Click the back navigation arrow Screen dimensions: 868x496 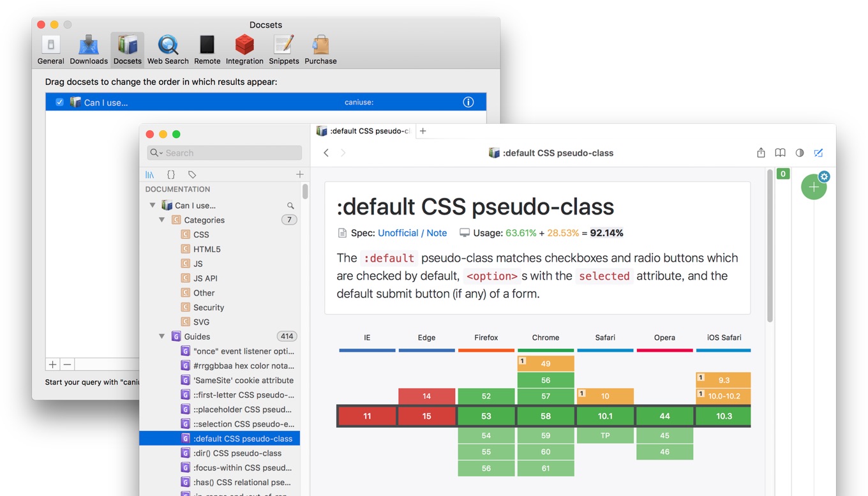(326, 153)
